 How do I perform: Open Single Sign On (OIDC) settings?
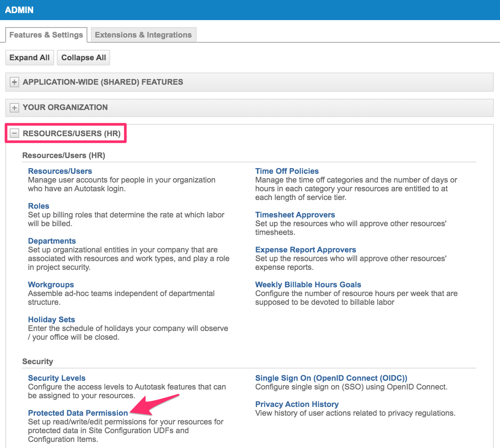click(331, 378)
